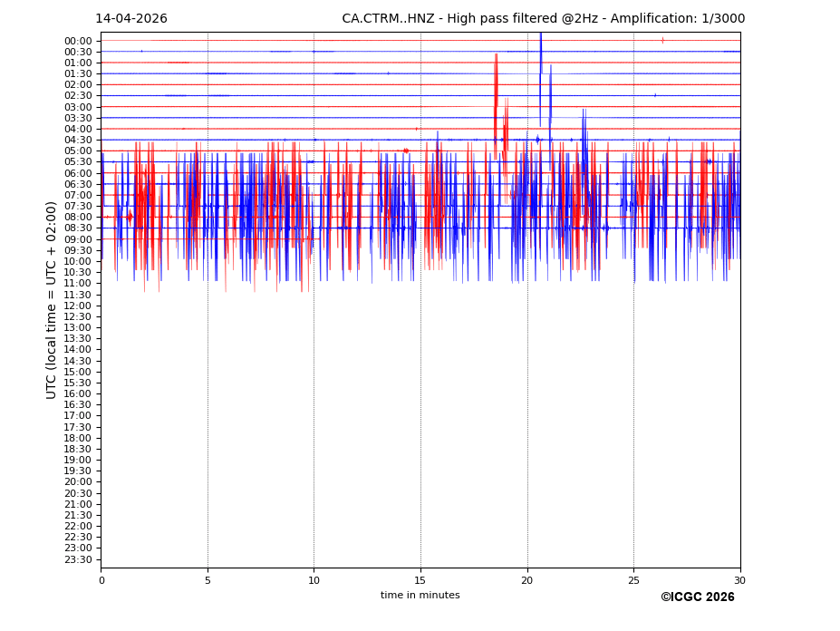Select the 11:30 time tick label
Viewport: 840px width, 631px height.
click(78, 295)
